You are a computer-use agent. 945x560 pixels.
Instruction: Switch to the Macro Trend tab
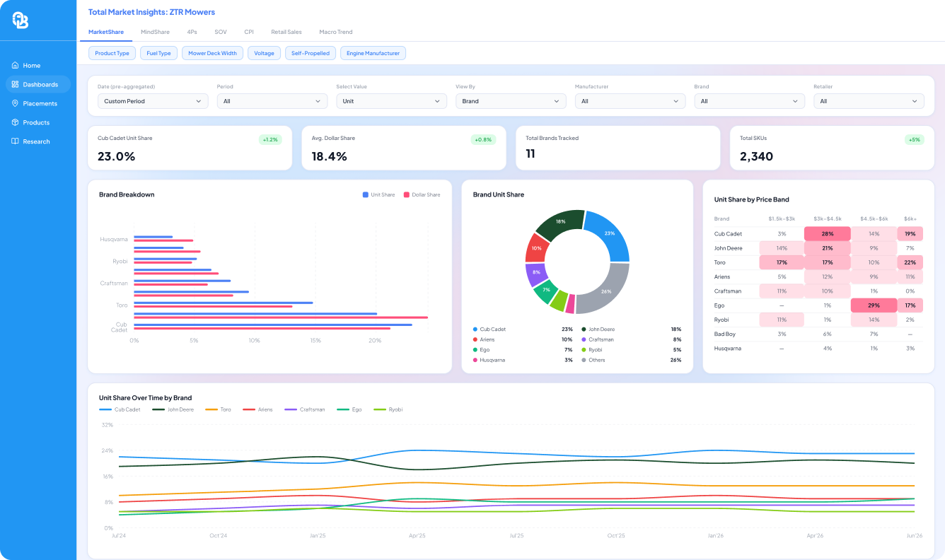pyautogui.click(x=336, y=32)
